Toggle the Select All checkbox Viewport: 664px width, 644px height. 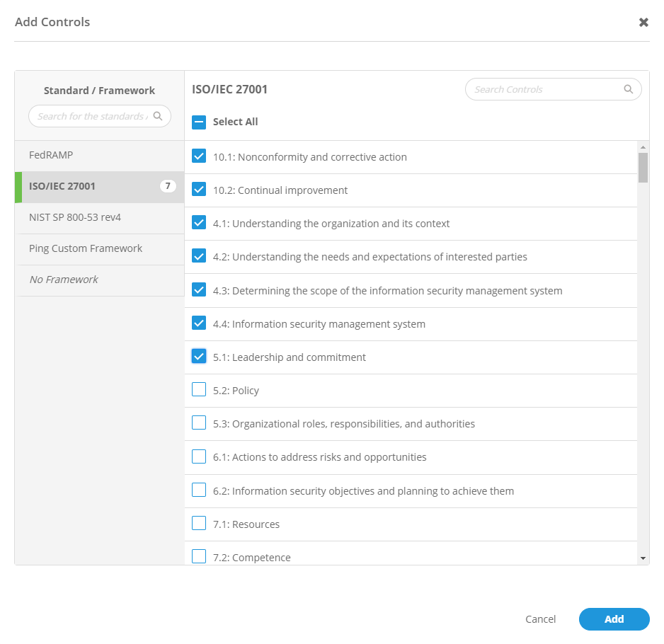[199, 122]
